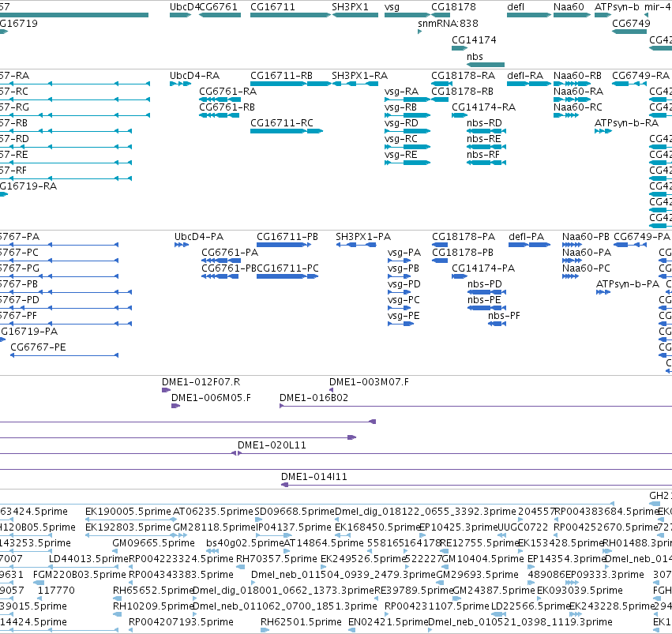Click the ATPsyn-b gene label
The height and width of the screenshot is (634, 672).
click(617, 7)
